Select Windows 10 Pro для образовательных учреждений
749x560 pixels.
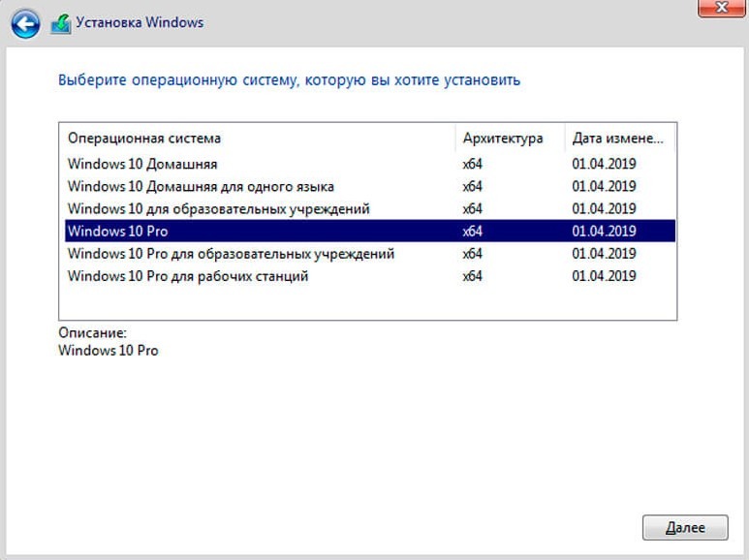(x=370, y=254)
